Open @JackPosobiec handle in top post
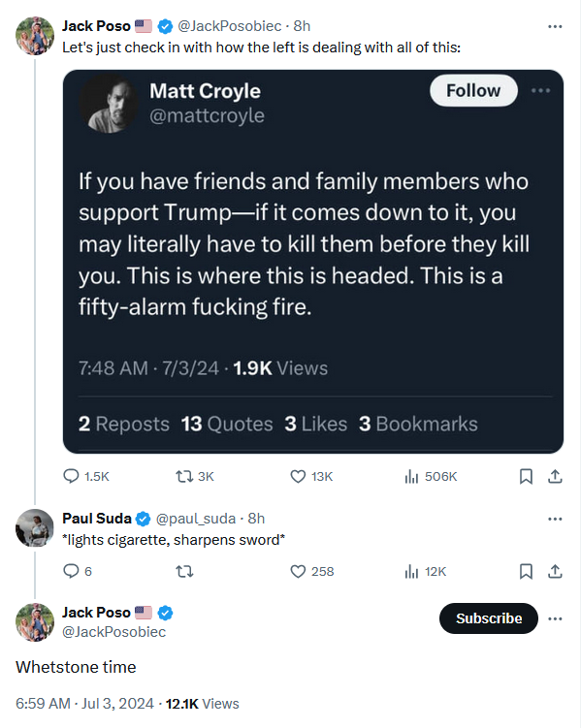Screen dimensions: 581x728 [x=230, y=26]
